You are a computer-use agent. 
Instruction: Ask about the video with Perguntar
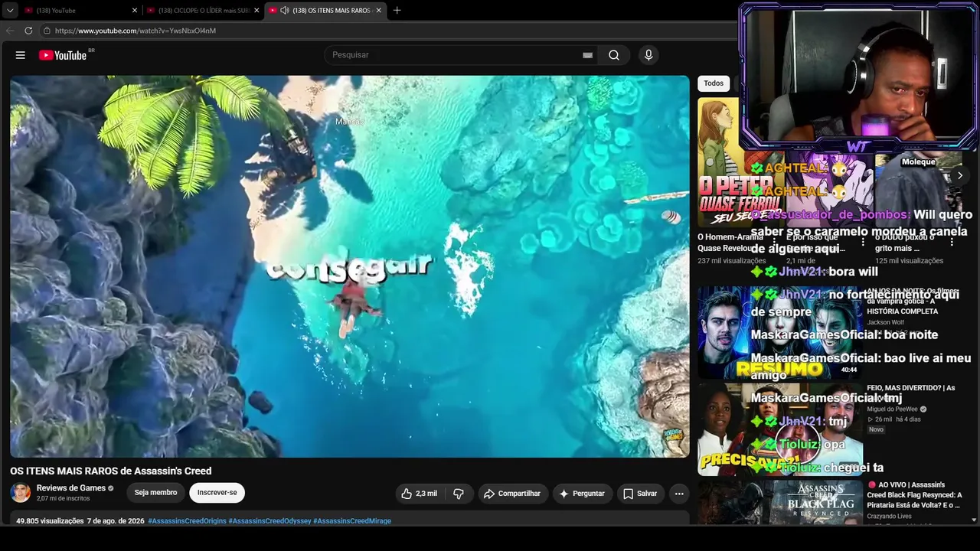click(582, 494)
